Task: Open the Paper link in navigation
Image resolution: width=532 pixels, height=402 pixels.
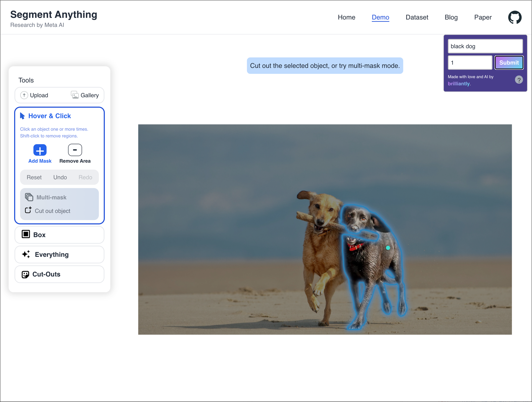Action: (x=483, y=17)
